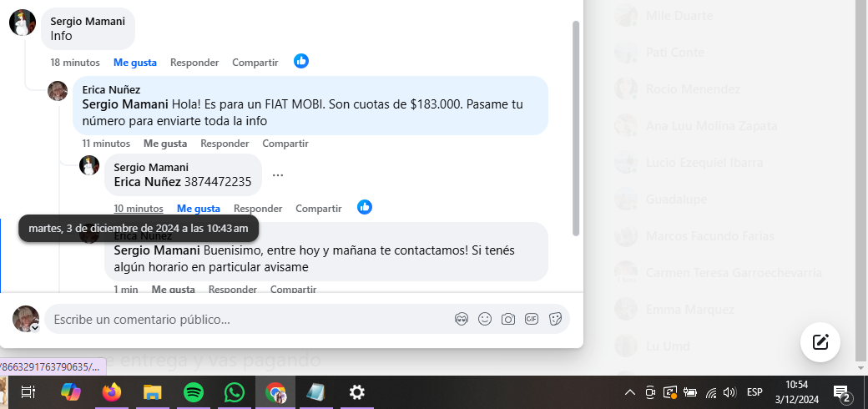Open avatar sticker picker in comment box
This screenshot has width=868, height=409.
point(462,319)
